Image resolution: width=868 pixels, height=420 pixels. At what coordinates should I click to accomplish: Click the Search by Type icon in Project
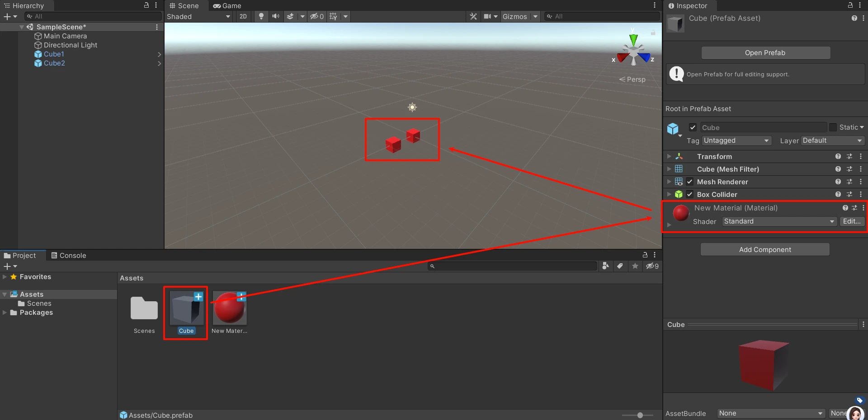click(x=605, y=266)
